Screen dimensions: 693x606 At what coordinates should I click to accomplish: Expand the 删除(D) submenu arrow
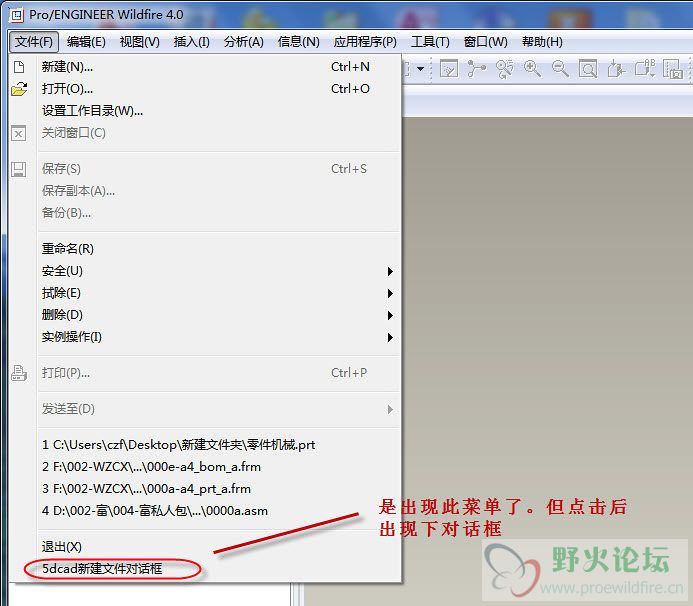(390, 316)
